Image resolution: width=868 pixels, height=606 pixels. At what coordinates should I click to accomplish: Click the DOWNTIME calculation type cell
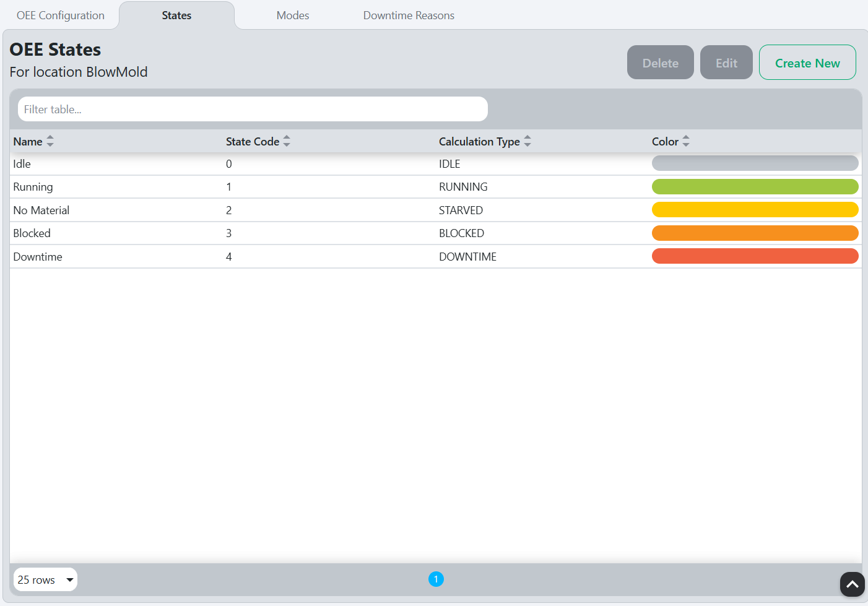click(x=467, y=257)
